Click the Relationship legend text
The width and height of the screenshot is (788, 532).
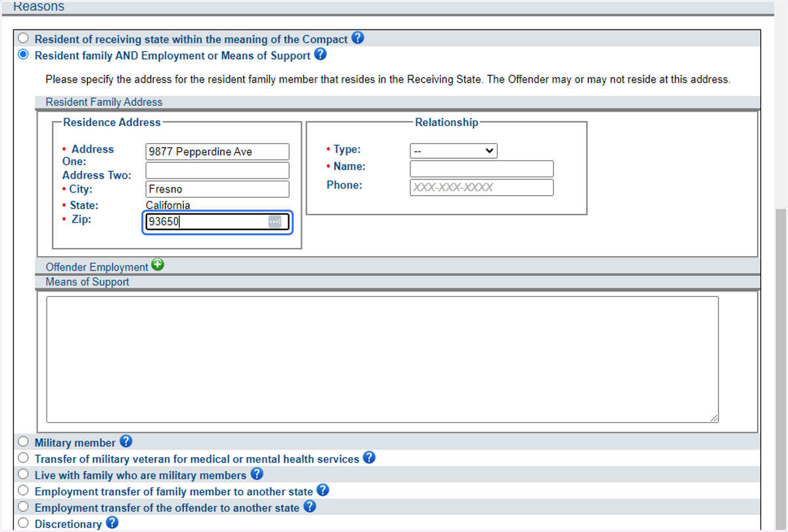pyautogui.click(x=447, y=122)
